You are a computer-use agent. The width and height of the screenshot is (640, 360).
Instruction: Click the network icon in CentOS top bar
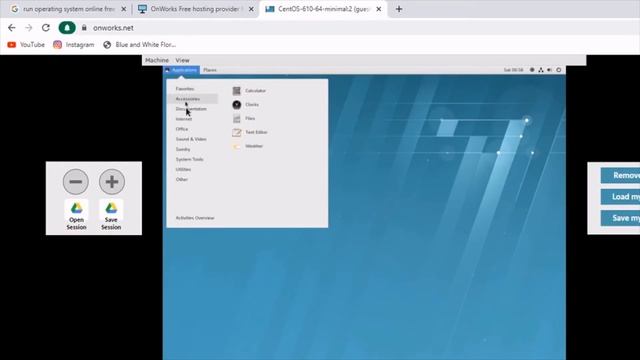(x=541, y=70)
